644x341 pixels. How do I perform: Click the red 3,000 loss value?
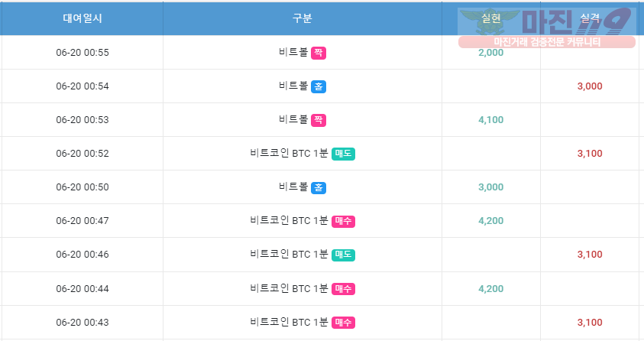point(590,86)
